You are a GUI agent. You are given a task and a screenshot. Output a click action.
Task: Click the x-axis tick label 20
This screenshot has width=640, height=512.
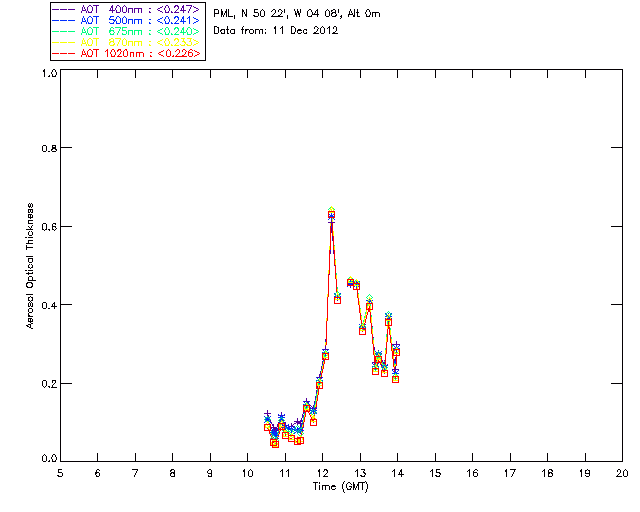tap(622, 473)
